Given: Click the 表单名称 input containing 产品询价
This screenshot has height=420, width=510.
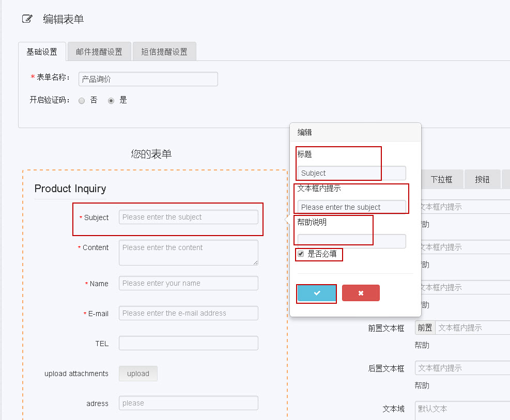Looking at the screenshot, I should click(148, 79).
